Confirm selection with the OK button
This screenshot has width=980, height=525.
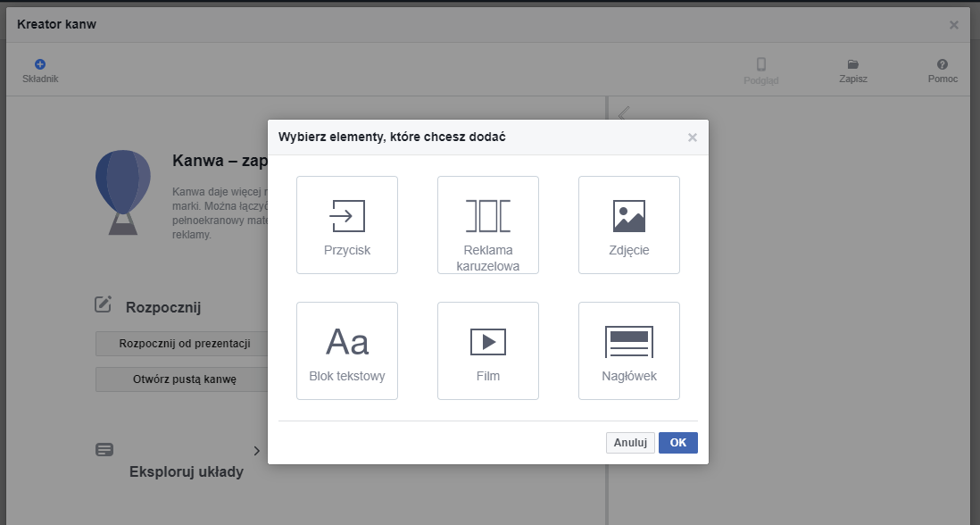coord(677,443)
